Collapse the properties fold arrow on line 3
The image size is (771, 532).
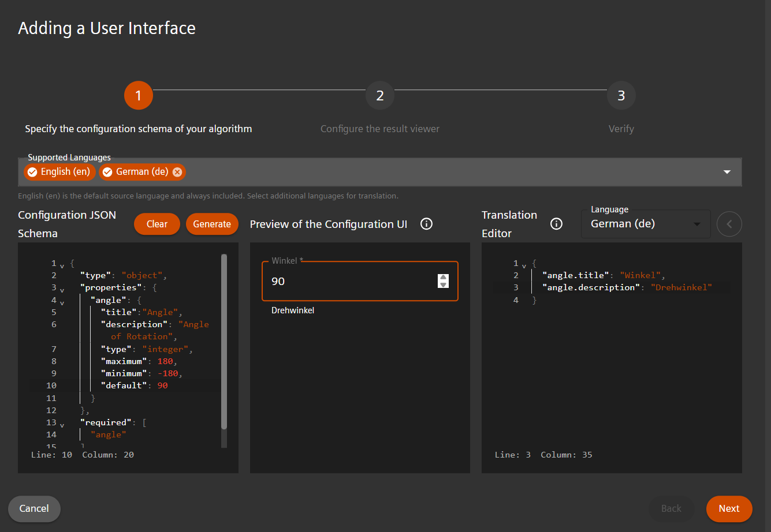(x=62, y=288)
